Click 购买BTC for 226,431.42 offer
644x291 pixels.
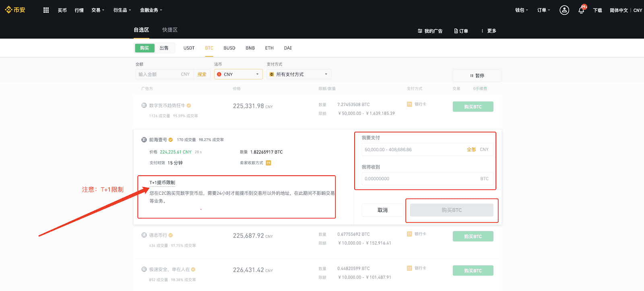pyautogui.click(x=473, y=271)
